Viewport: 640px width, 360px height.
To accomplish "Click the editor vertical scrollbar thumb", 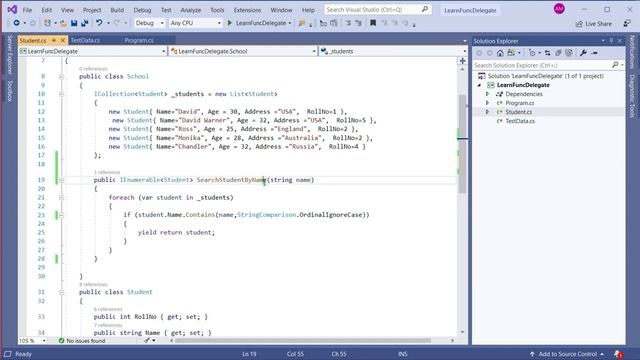I will click(462, 144).
